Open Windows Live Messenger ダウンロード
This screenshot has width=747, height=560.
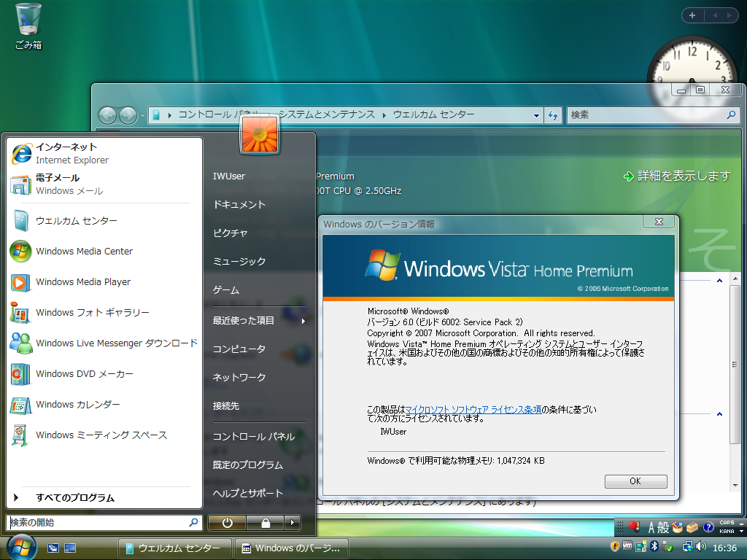(x=105, y=343)
